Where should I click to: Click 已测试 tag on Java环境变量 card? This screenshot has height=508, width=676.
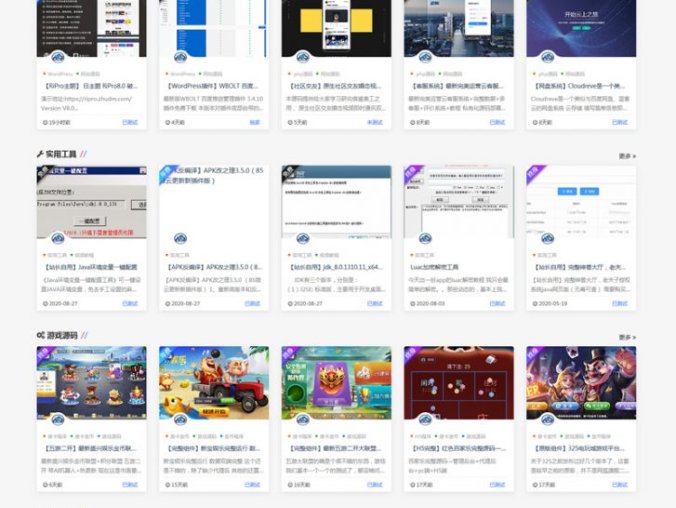tap(130, 304)
